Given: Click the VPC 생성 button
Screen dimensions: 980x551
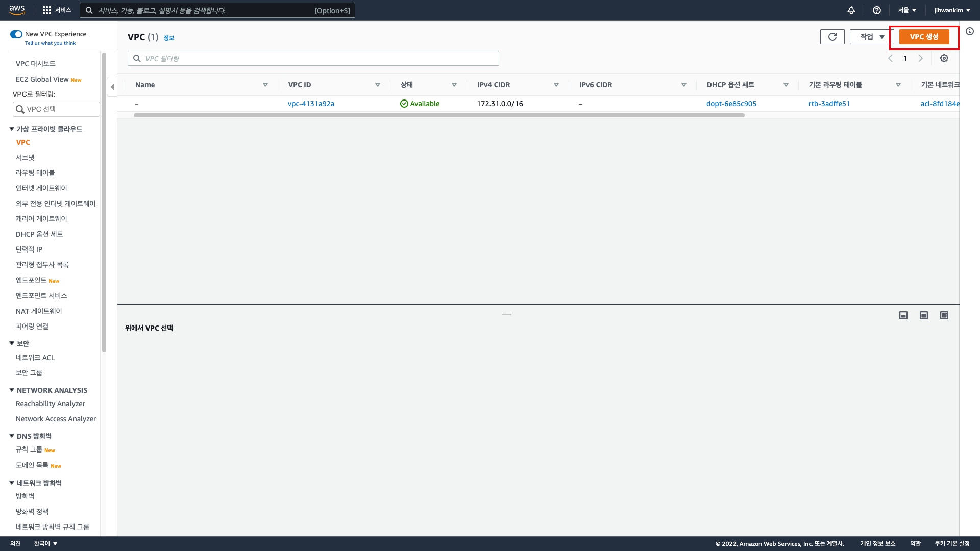Looking at the screenshot, I should tap(924, 37).
